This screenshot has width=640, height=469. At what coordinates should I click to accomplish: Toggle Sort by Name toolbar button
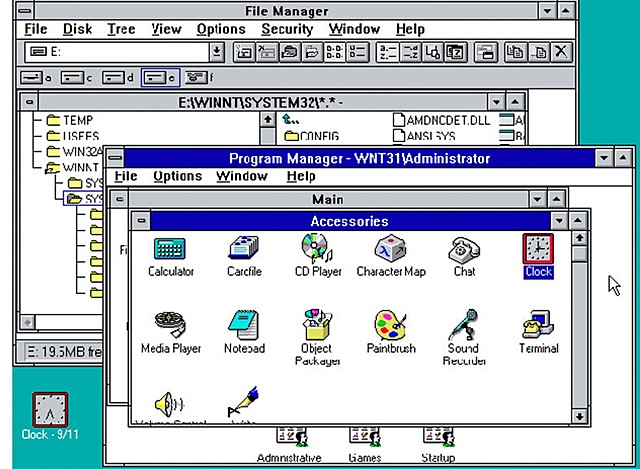[x=387, y=52]
